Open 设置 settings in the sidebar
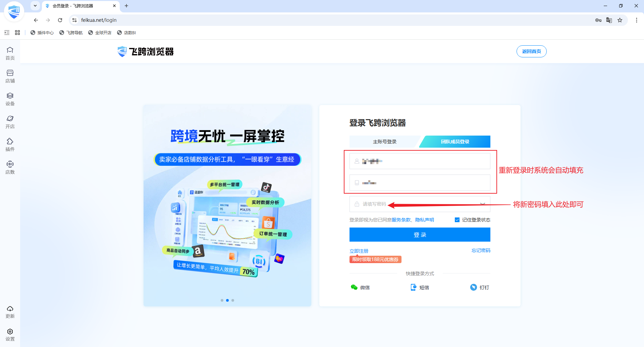The image size is (644, 347). pos(10,335)
